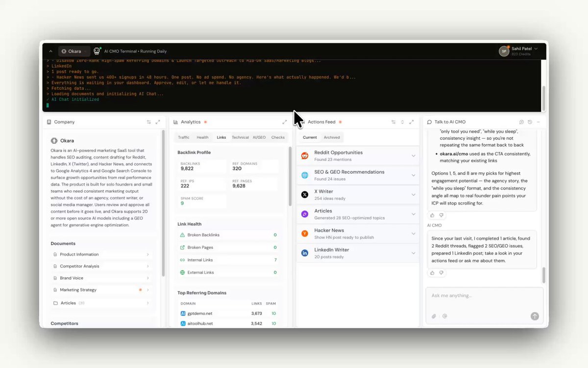Viewport: 588px width, 368px height.
Task: Open the Articles folder (31)
Action: (x=101, y=303)
